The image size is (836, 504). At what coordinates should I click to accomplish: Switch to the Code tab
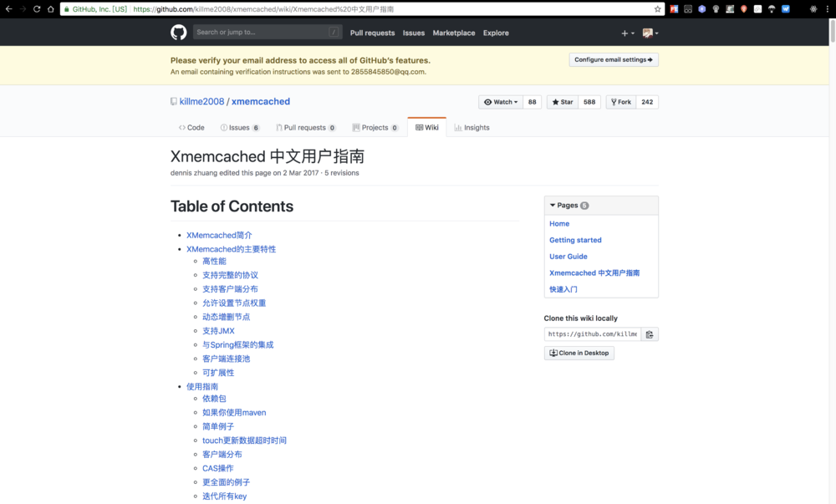[191, 127]
